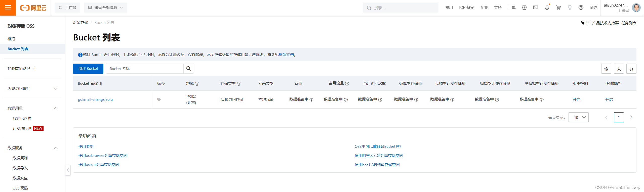
Task: Click the download export icon
Action: click(x=619, y=69)
